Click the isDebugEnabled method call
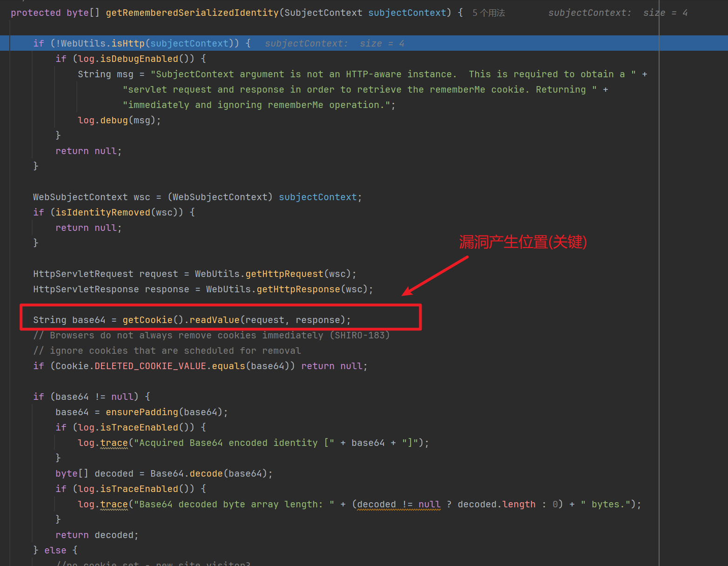The height and width of the screenshot is (566, 728). (139, 59)
